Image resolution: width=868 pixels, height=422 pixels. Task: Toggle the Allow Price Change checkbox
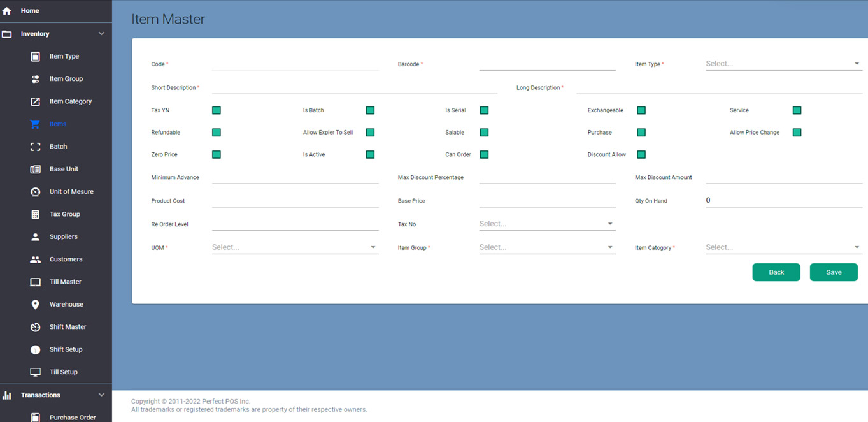point(797,133)
